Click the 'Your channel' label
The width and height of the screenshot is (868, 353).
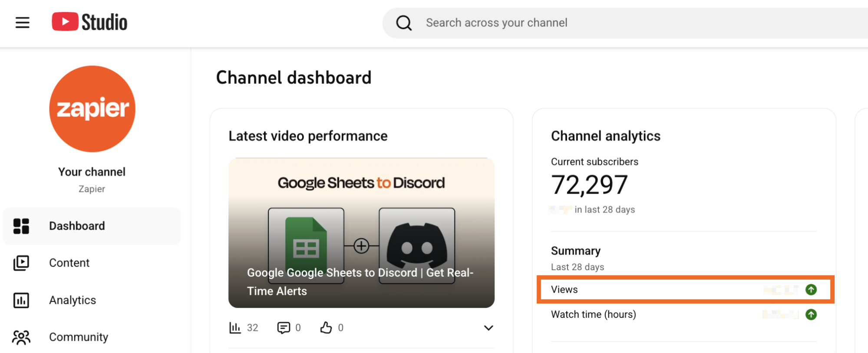pos(92,172)
